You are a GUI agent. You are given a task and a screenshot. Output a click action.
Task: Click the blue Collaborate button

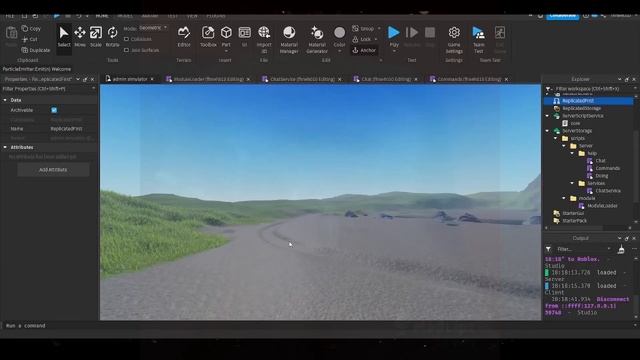click(562, 16)
